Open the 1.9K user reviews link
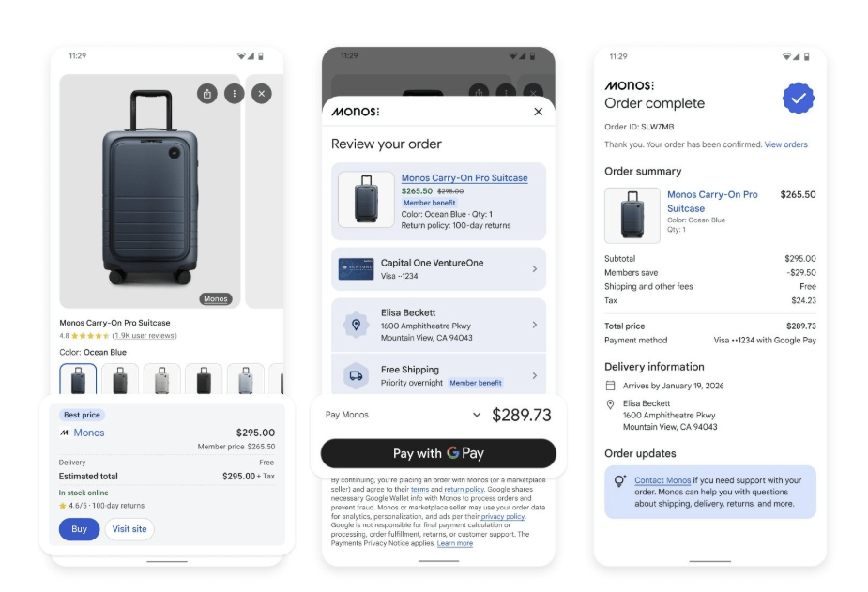The image size is (868, 592). [145, 335]
